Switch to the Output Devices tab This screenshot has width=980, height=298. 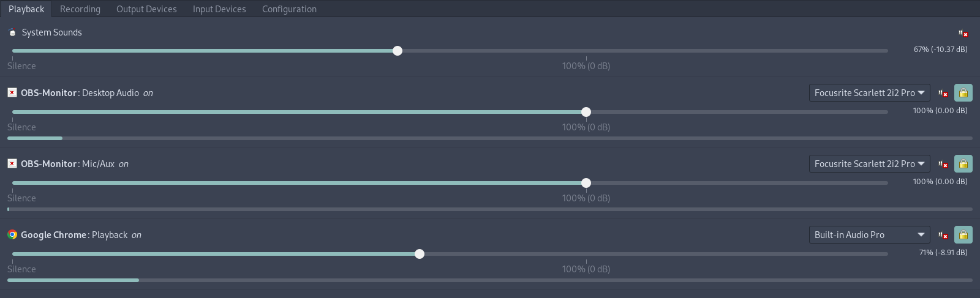click(146, 9)
